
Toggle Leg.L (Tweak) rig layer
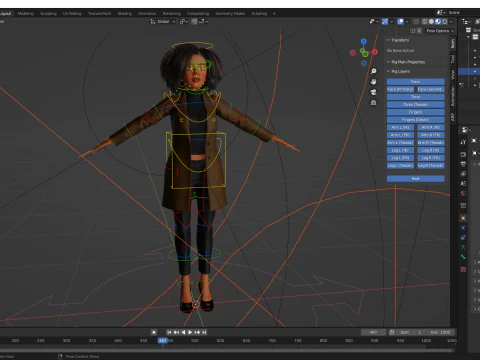(x=400, y=165)
